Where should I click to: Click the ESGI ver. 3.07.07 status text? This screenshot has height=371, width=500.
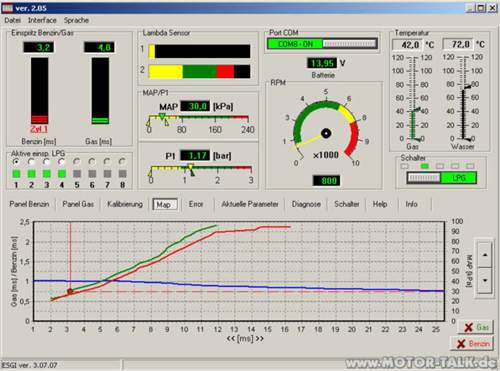pos(30,365)
